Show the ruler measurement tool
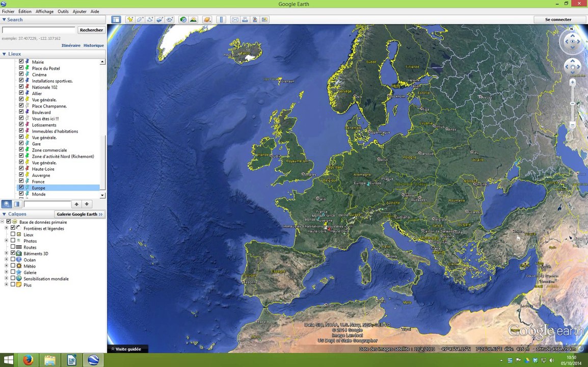 tap(221, 19)
